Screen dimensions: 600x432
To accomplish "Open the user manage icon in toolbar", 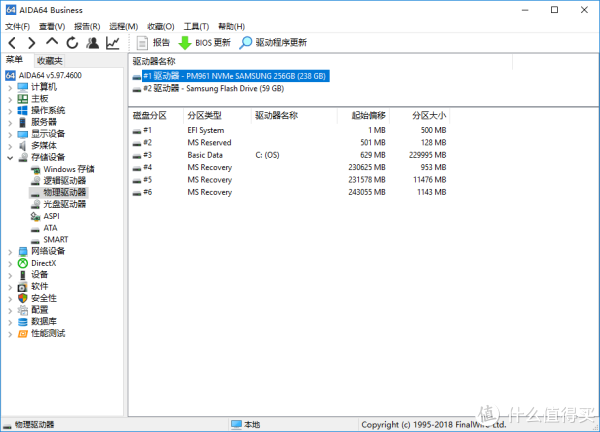I will (92, 43).
